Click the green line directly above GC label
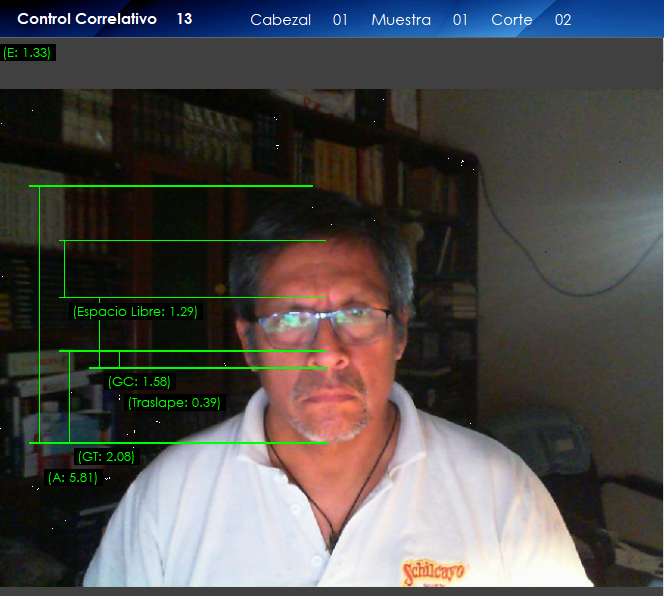 (x=208, y=368)
